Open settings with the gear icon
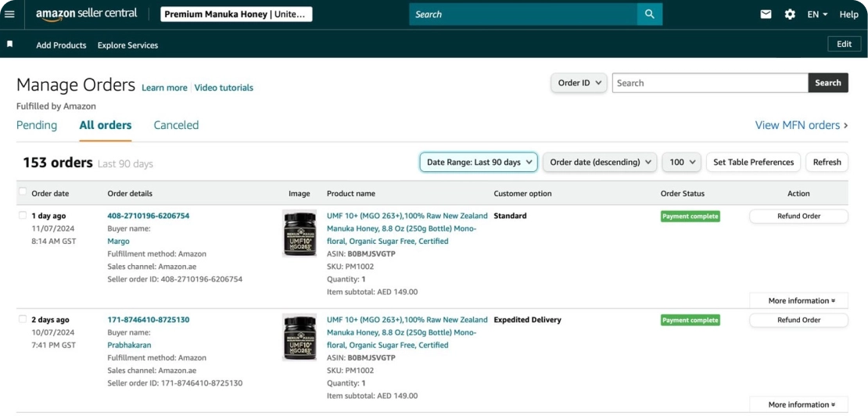 790,14
